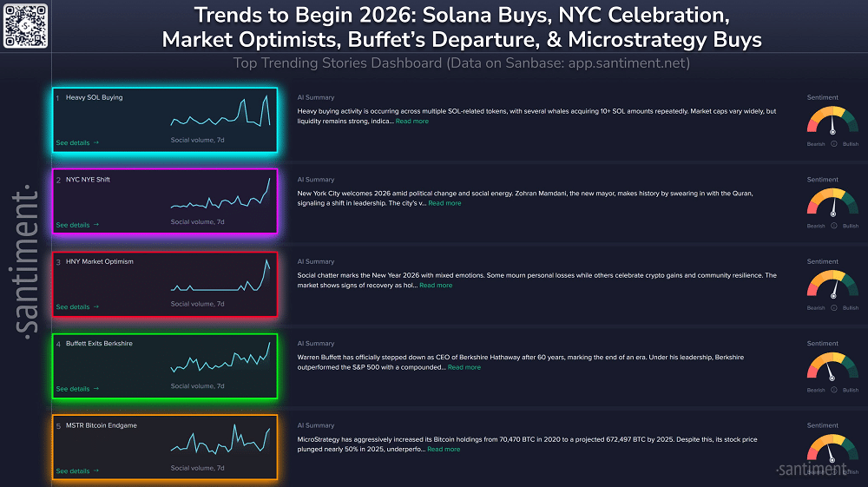Expand See details for Buffett Exits Berkshire
Viewport: 868px width, 487px height.
coord(77,389)
